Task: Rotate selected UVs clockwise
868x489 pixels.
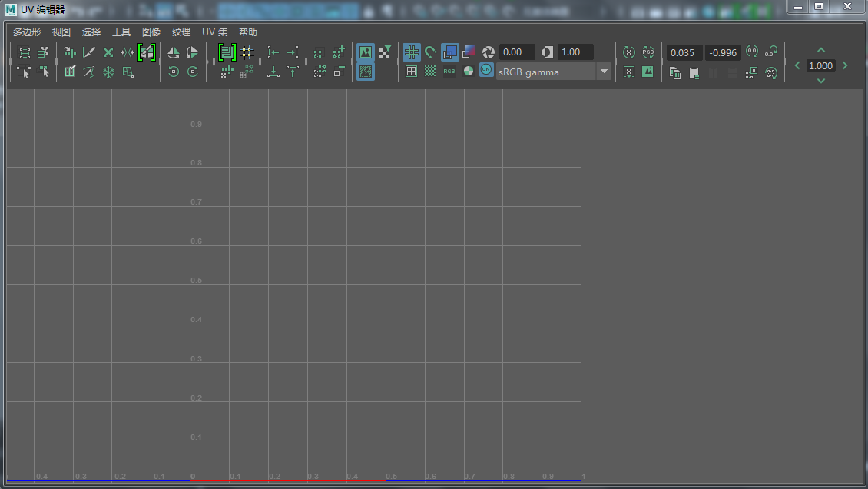Action: [192, 72]
